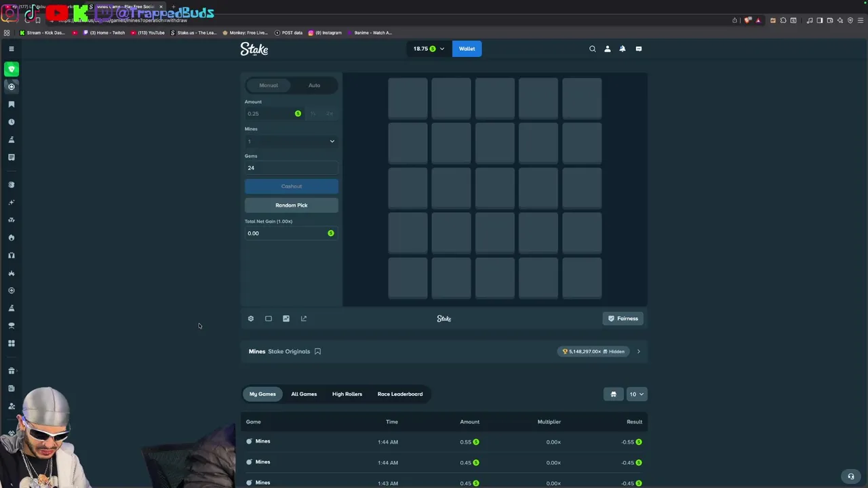Select the Race Leaderboard tab
This screenshot has width=868, height=488.
point(400,394)
